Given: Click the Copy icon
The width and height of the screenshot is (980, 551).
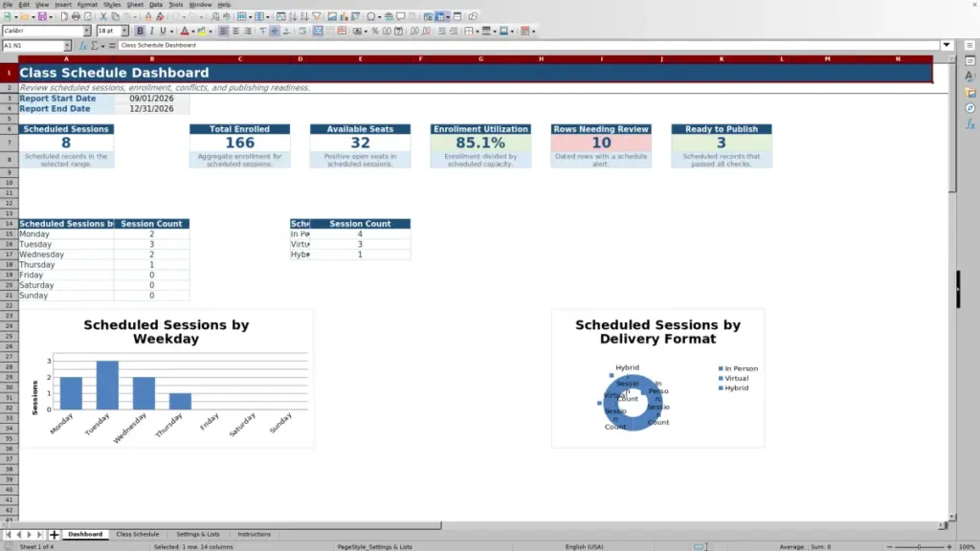Looking at the screenshot, I should click(115, 16).
